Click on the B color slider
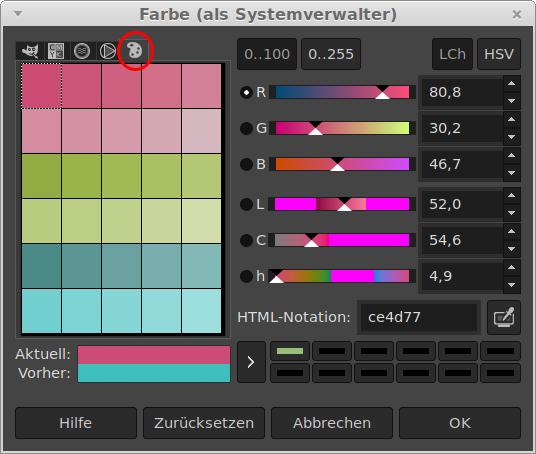 tap(342, 164)
